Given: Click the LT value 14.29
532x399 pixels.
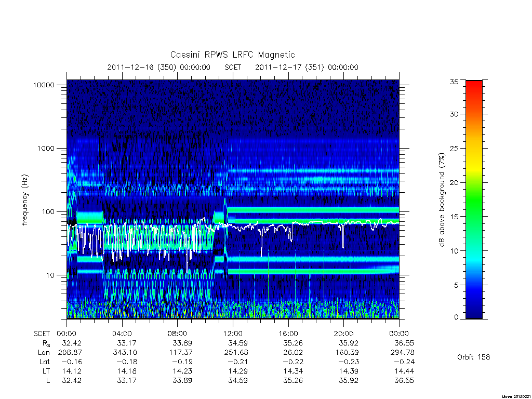Looking at the screenshot, I should (238, 371).
